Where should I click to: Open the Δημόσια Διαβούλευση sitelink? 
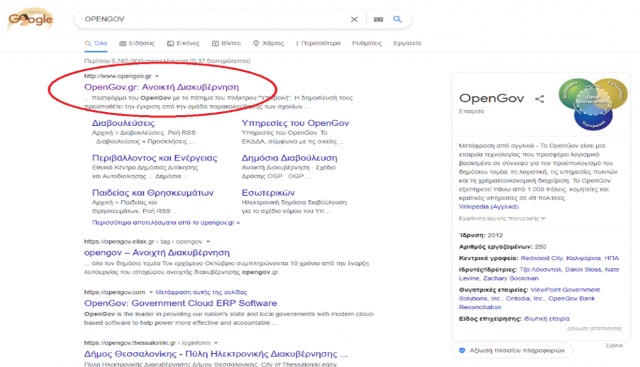tap(289, 158)
